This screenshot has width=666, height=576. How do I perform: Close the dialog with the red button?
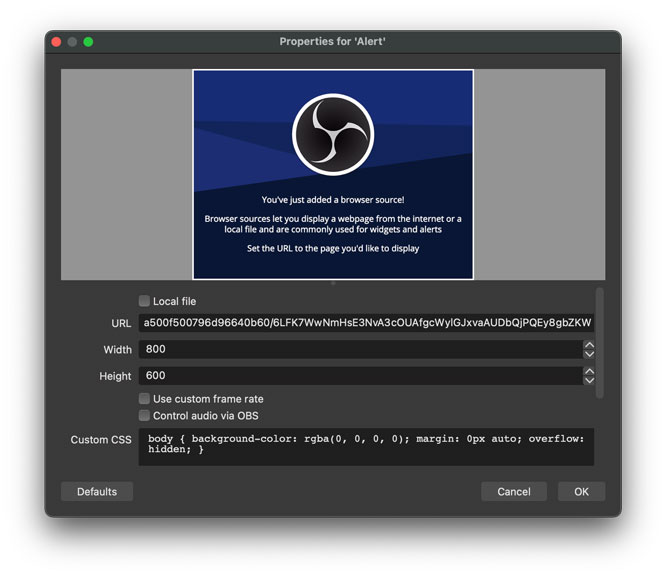point(56,42)
